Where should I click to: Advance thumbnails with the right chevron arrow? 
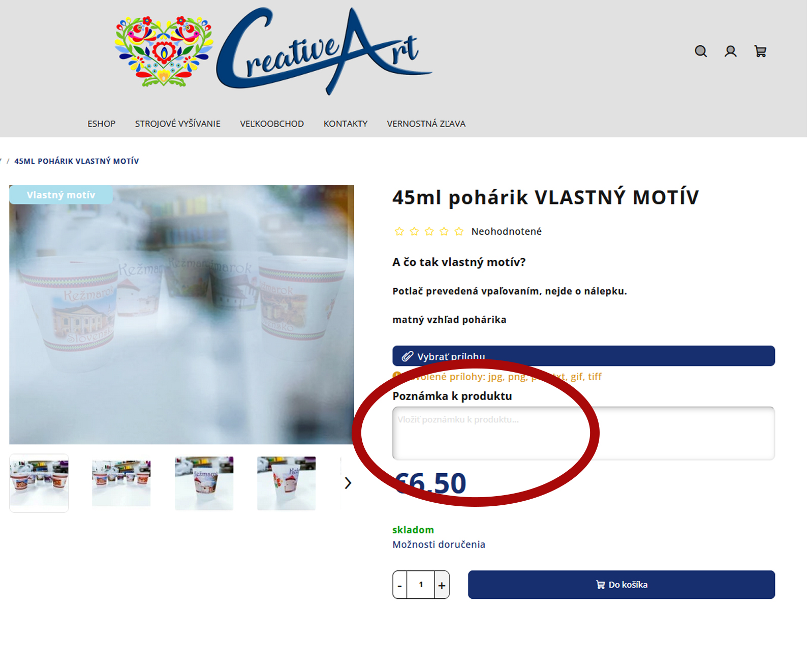pos(348,483)
